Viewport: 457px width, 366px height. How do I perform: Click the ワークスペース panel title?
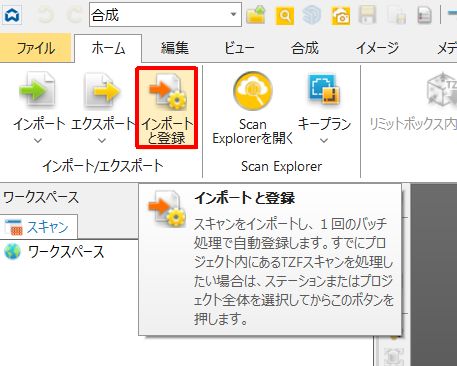click(41, 197)
